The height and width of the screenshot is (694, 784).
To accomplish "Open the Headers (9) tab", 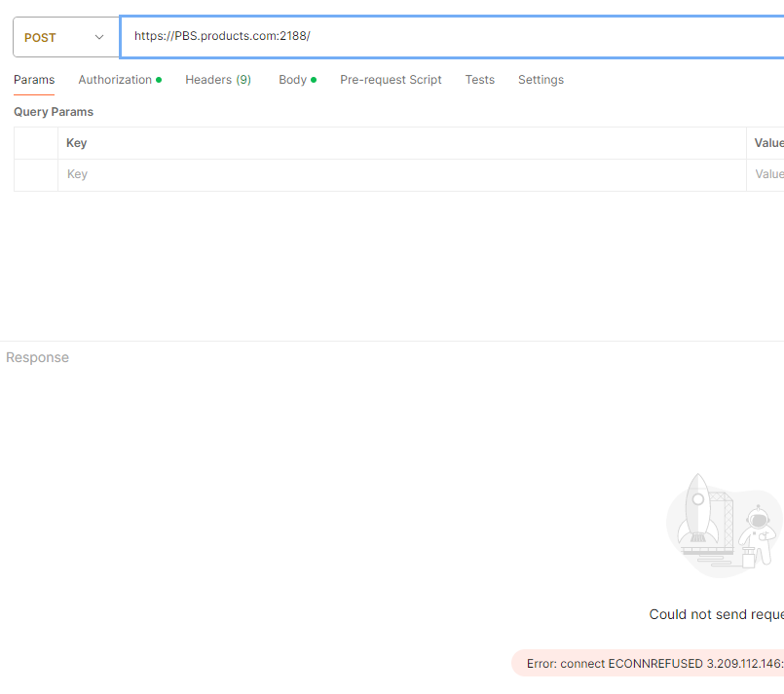I will (218, 80).
